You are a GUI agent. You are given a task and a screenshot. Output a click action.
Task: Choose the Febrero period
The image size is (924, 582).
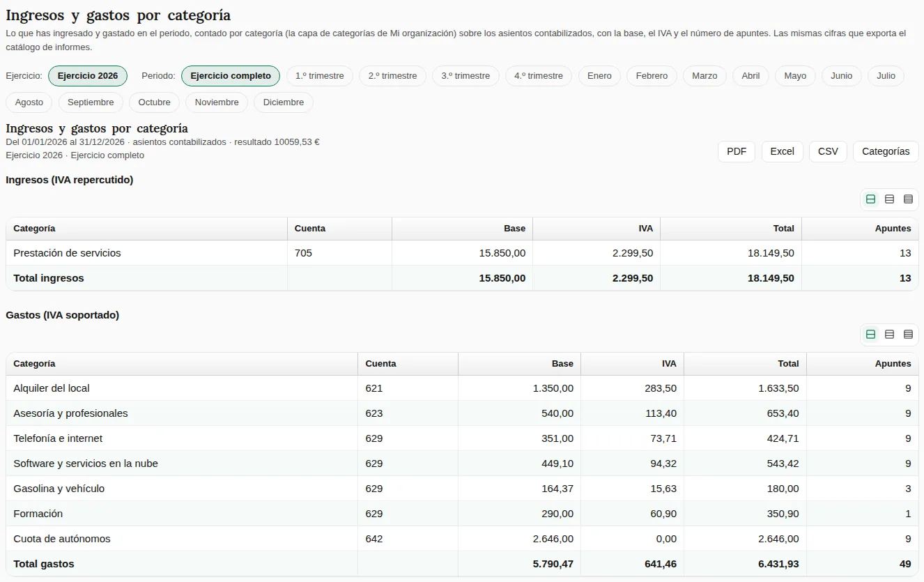point(652,76)
